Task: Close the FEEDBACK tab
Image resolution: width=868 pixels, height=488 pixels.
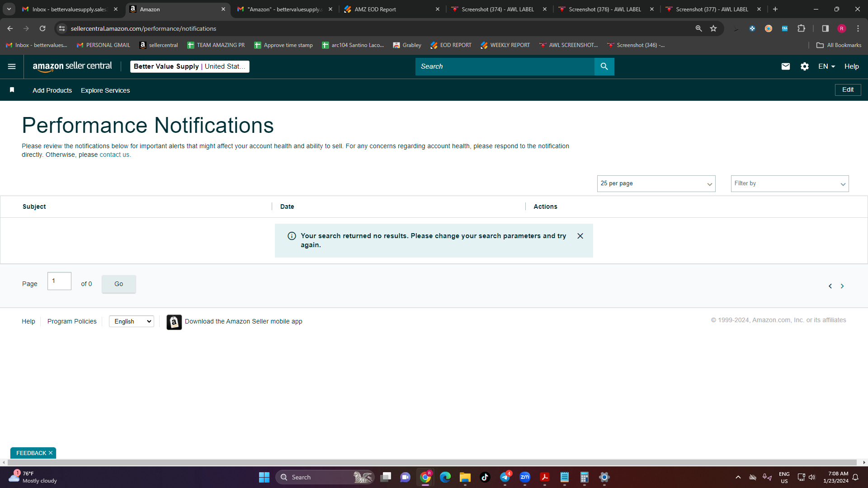Action: point(51,453)
